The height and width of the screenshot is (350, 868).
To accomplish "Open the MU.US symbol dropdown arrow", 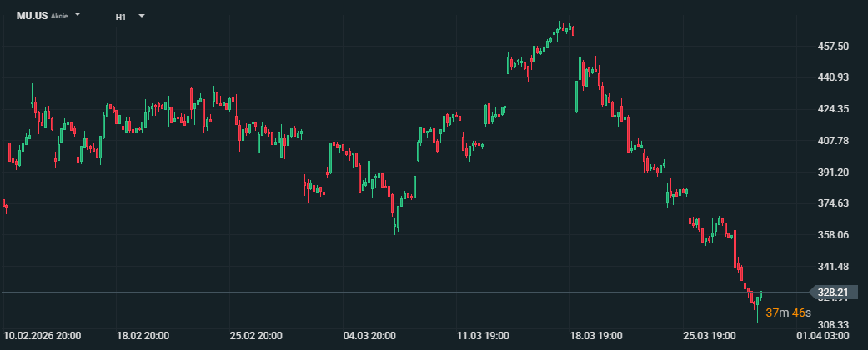I will [x=78, y=16].
